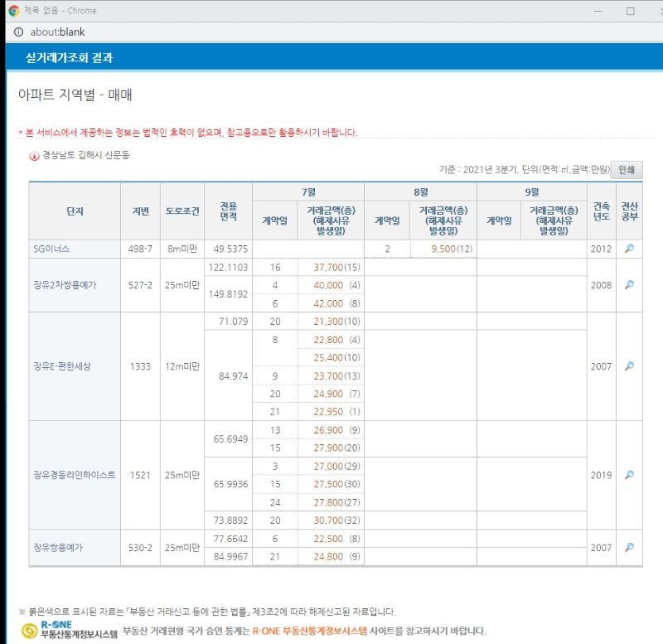Image resolution: width=663 pixels, height=644 pixels.
Task: Select the 장유E-편한세상 complex name
Action: tap(62, 366)
